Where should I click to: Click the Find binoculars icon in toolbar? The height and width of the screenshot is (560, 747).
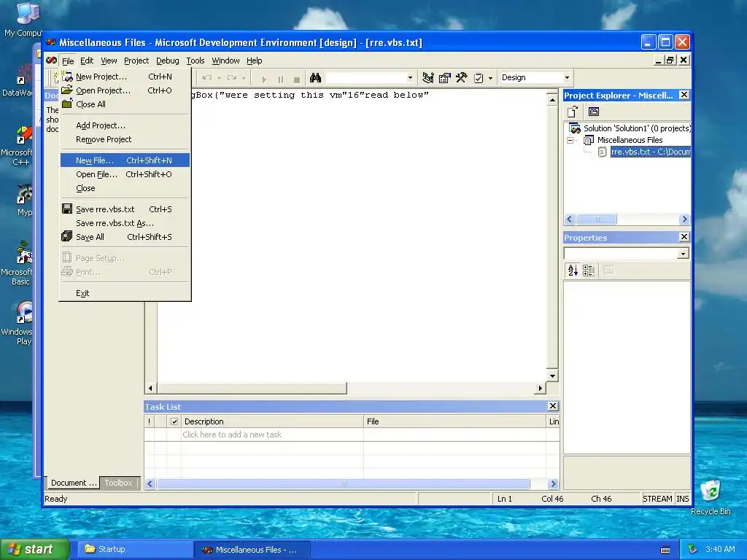coord(315,77)
